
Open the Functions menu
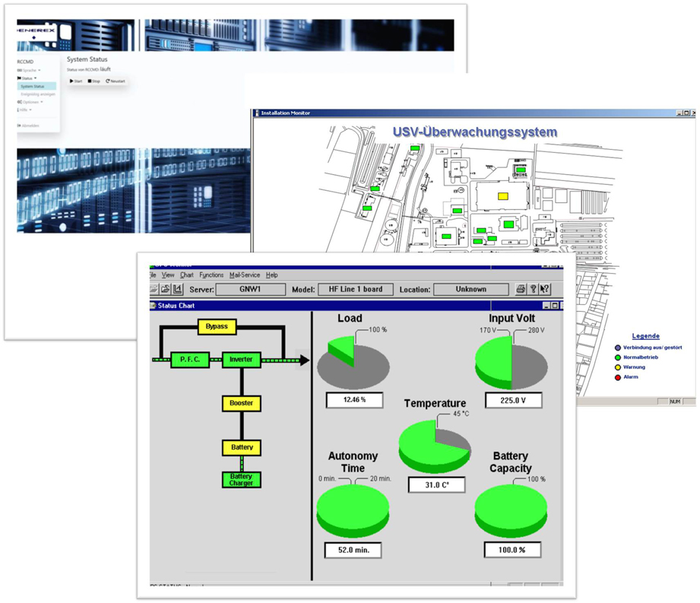[211, 275]
